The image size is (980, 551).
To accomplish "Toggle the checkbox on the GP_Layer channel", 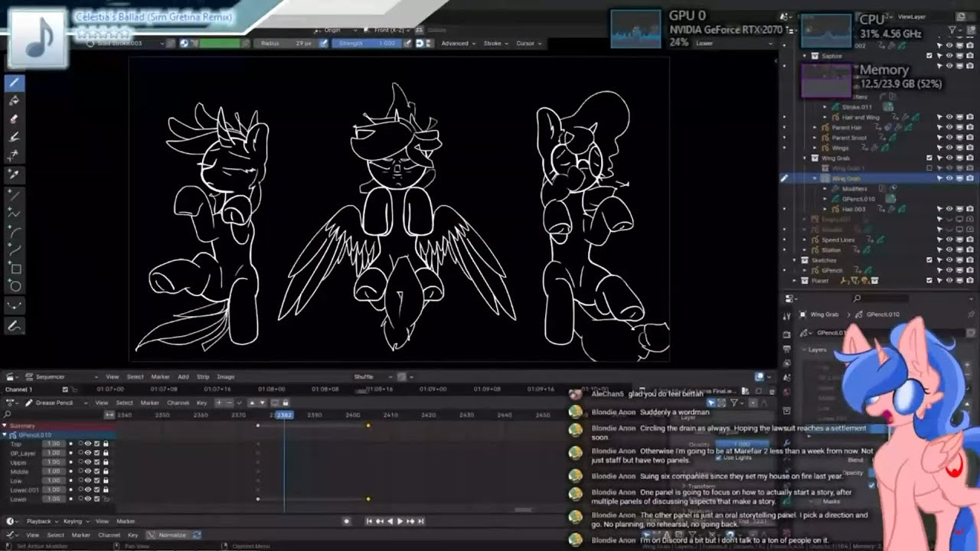I will click(x=96, y=453).
